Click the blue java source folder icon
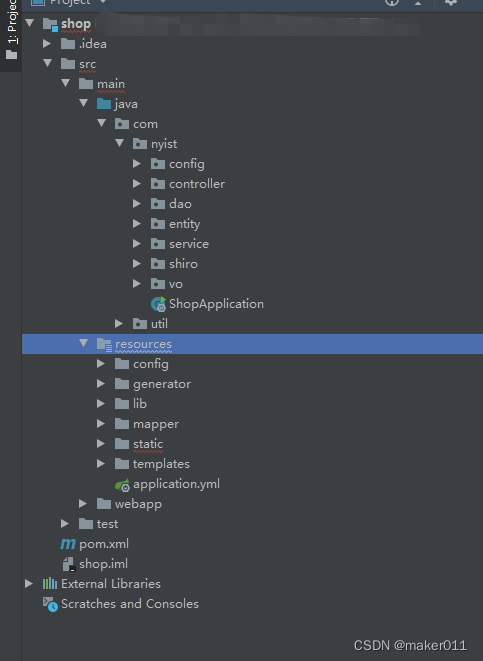This screenshot has height=661, width=483. click(104, 104)
